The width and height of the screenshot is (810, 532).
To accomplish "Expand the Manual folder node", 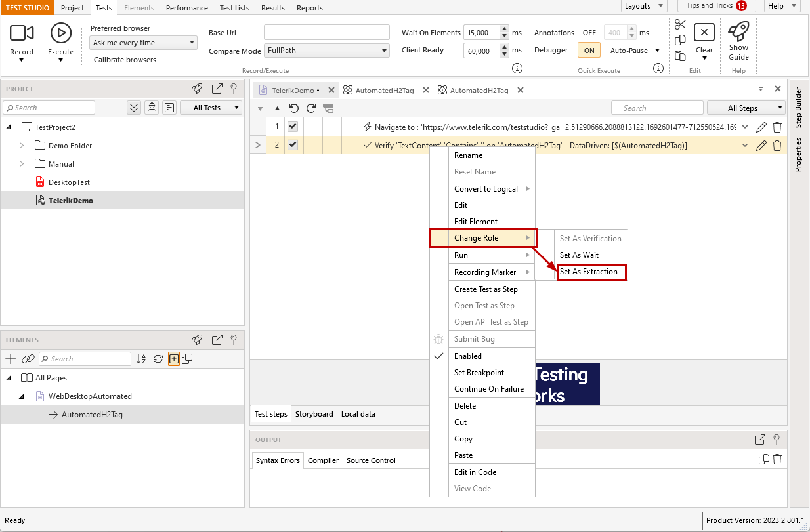I will 22,164.
